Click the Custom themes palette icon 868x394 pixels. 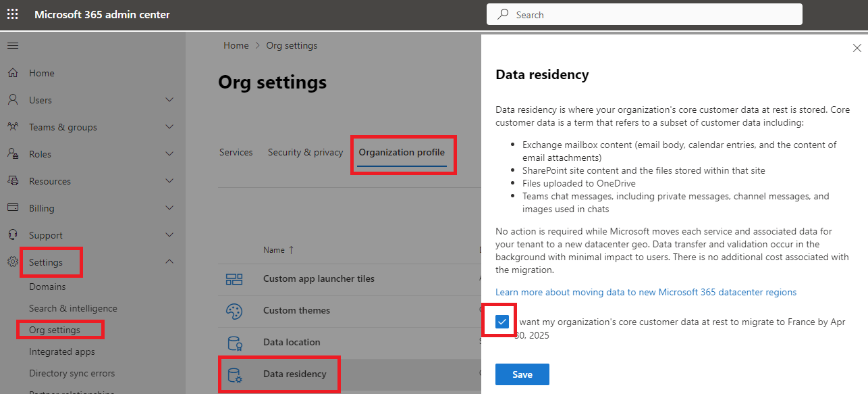click(234, 311)
